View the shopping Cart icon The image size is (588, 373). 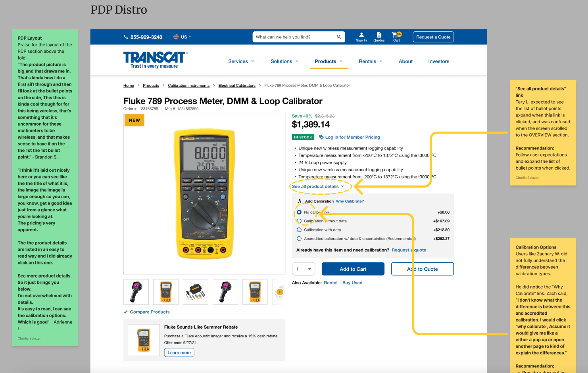tap(396, 35)
